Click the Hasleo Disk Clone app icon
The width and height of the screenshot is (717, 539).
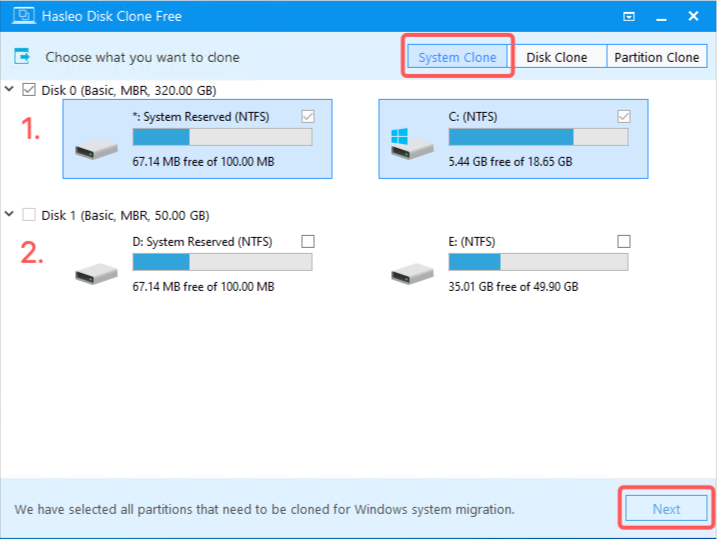(x=23, y=16)
